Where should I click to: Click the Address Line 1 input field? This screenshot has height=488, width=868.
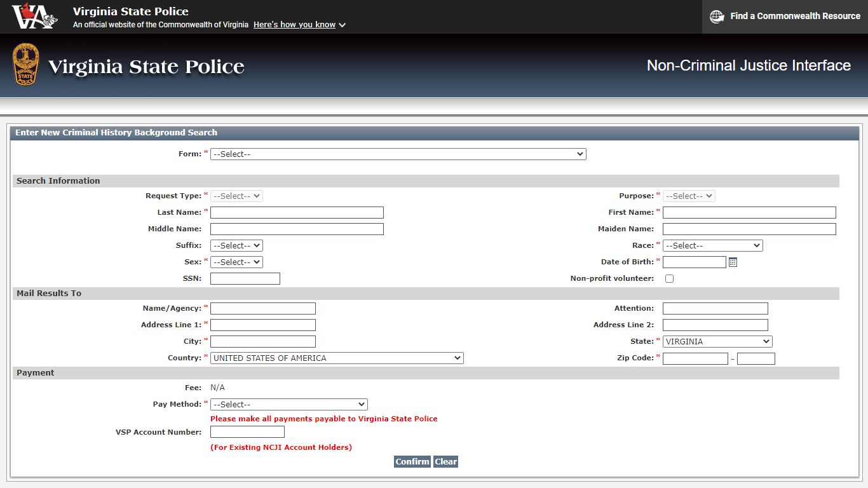pos(263,325)
